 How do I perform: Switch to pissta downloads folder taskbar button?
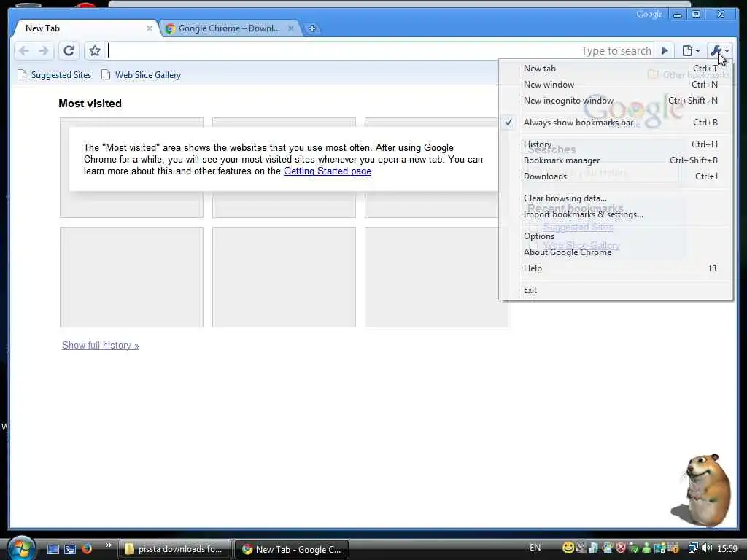click(x=174, y=549)
